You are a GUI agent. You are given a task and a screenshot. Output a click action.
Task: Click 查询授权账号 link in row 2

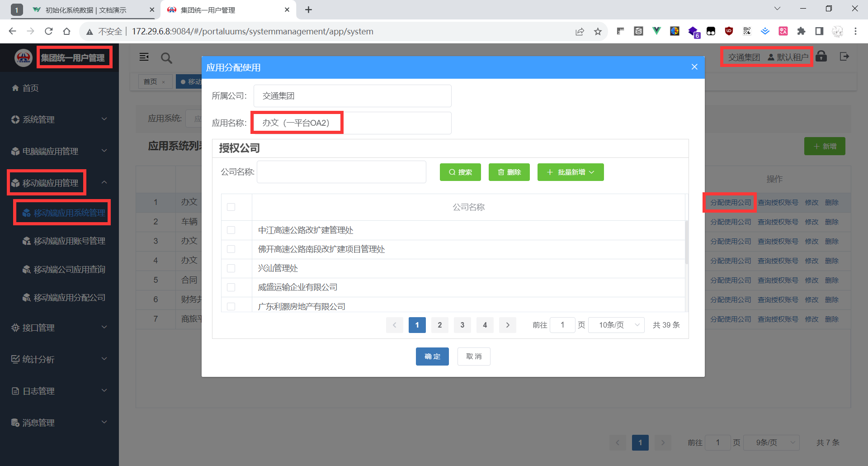point(778,222)
